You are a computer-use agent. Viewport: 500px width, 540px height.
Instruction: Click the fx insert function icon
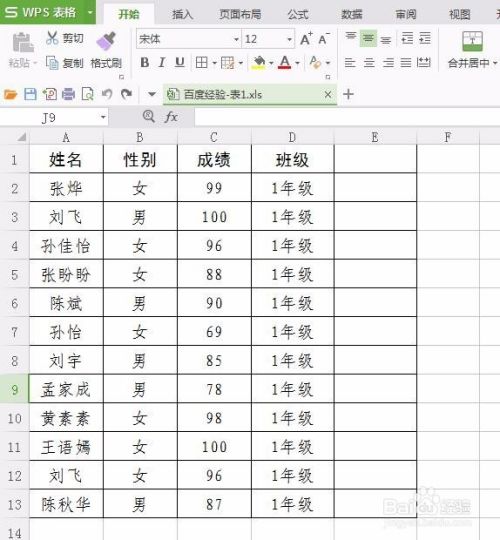171,117
